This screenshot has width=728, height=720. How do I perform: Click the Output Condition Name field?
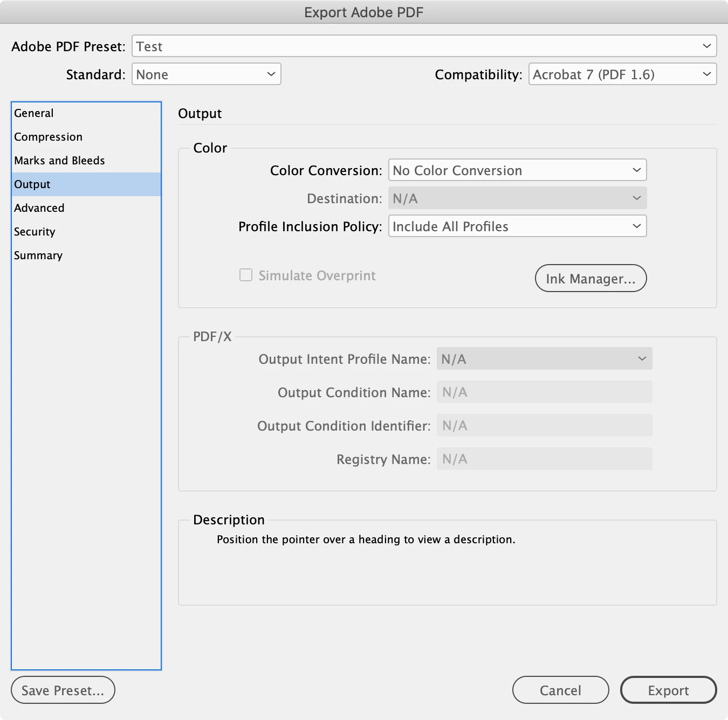click(x=544, y=392)
